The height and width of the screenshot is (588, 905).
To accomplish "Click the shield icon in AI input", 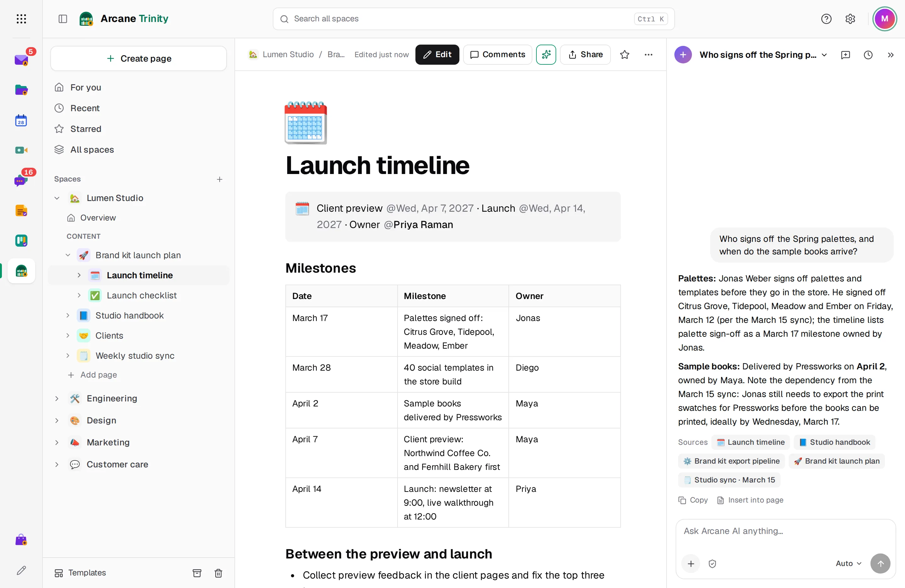I will click(712, 563).
